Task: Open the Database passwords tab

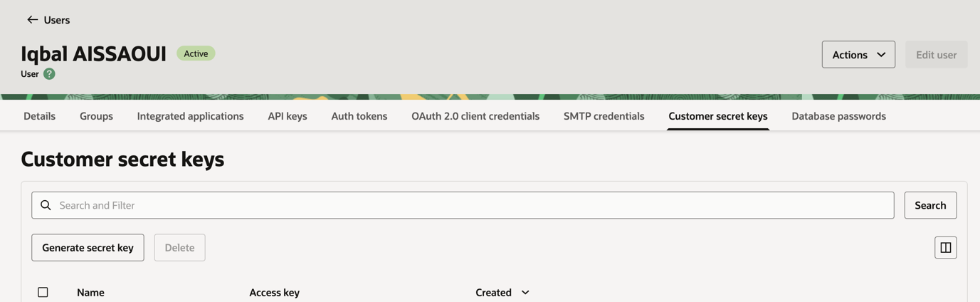Action: pyautogui.click(x=838, y=116)
